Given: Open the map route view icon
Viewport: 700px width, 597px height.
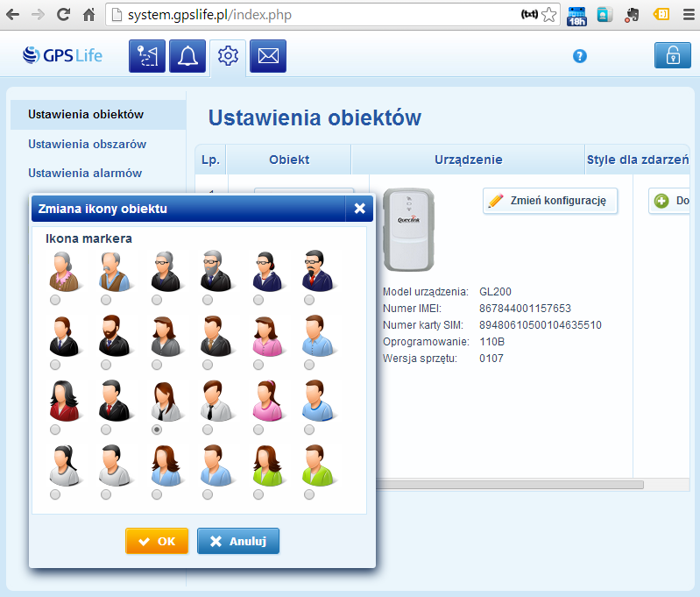Looking at the screenshot, I should [146, 57].
